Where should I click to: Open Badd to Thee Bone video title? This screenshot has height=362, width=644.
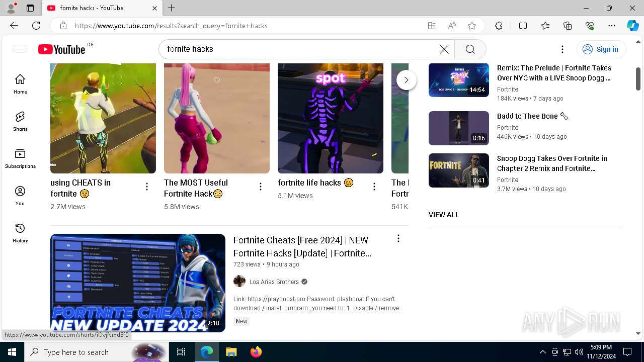532,116
